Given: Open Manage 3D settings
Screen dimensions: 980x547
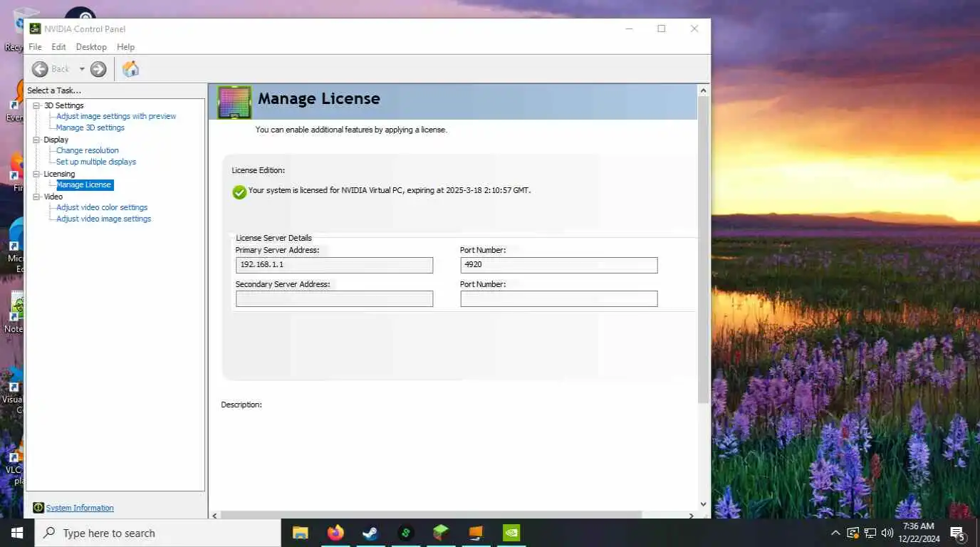Looking at the screenshot, I should coord(90,127).
